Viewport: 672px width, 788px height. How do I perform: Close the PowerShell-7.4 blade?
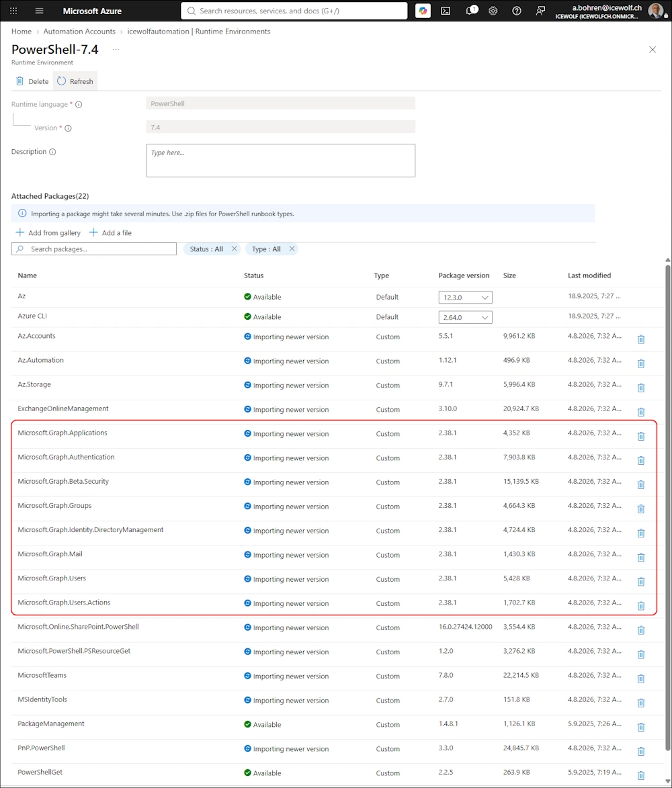[653, 49]
